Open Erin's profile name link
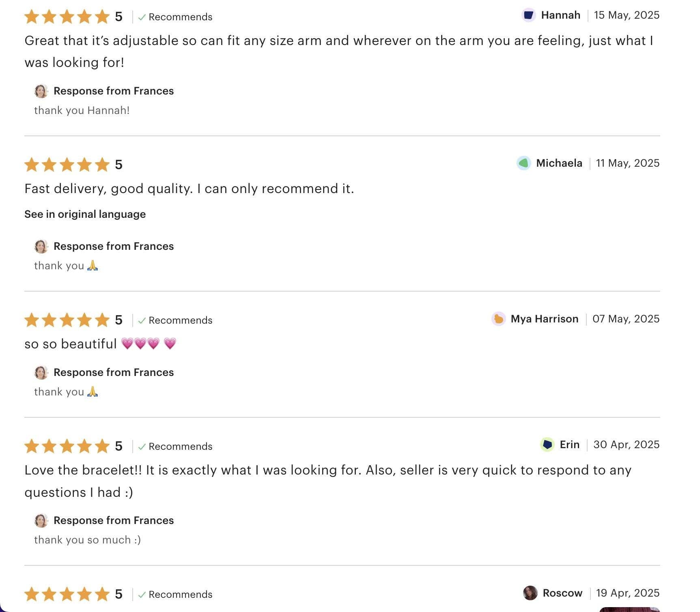Viewport: 700px width, 612px height. tap(569, 445)
